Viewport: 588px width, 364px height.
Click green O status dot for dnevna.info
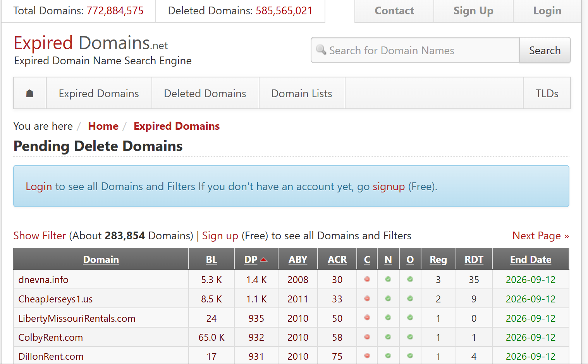(410, 279)
